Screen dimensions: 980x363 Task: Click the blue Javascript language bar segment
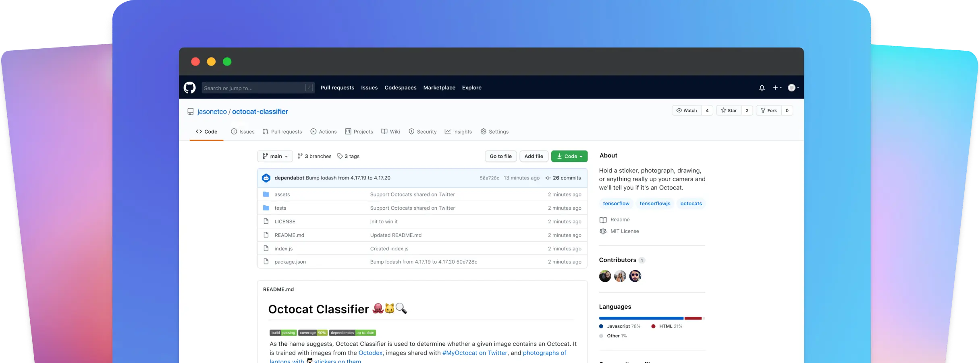pos(641,318)
